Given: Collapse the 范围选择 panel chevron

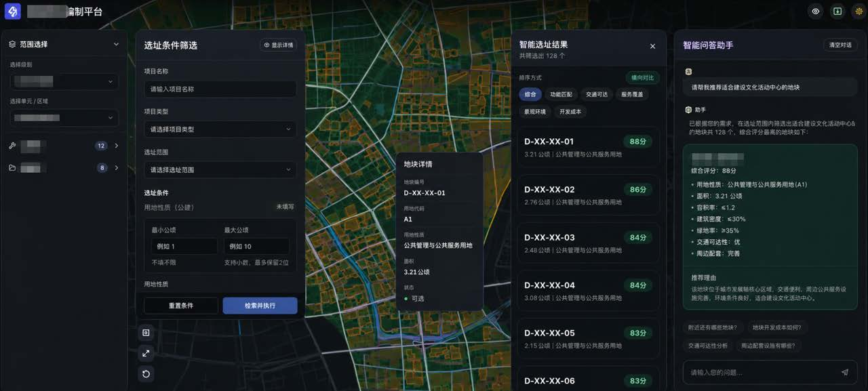Looking at the screenshot, I should pos(116,44).
